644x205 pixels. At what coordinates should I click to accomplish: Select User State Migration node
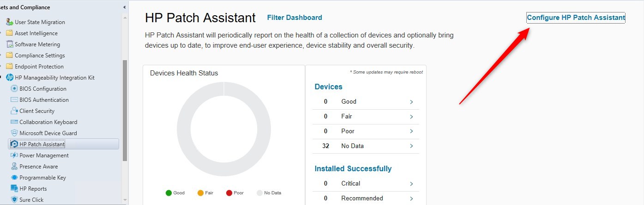pos(40,22)
